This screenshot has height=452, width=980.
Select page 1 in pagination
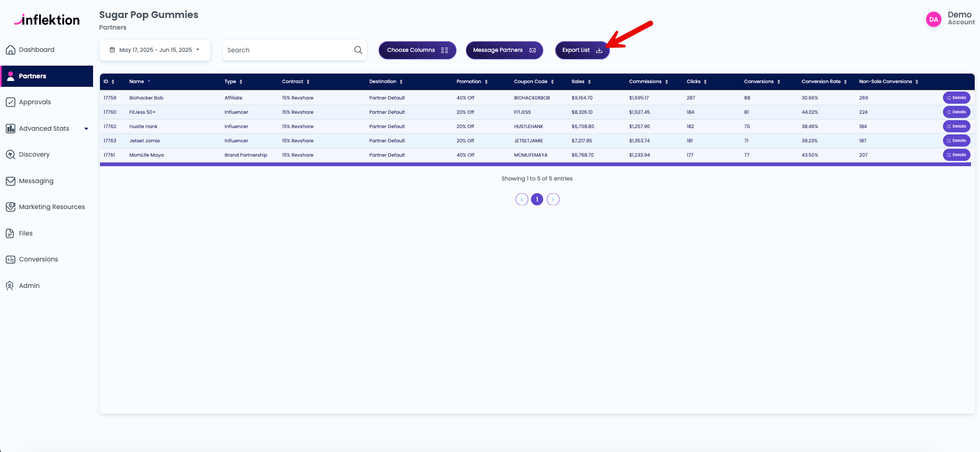(537, 200)
